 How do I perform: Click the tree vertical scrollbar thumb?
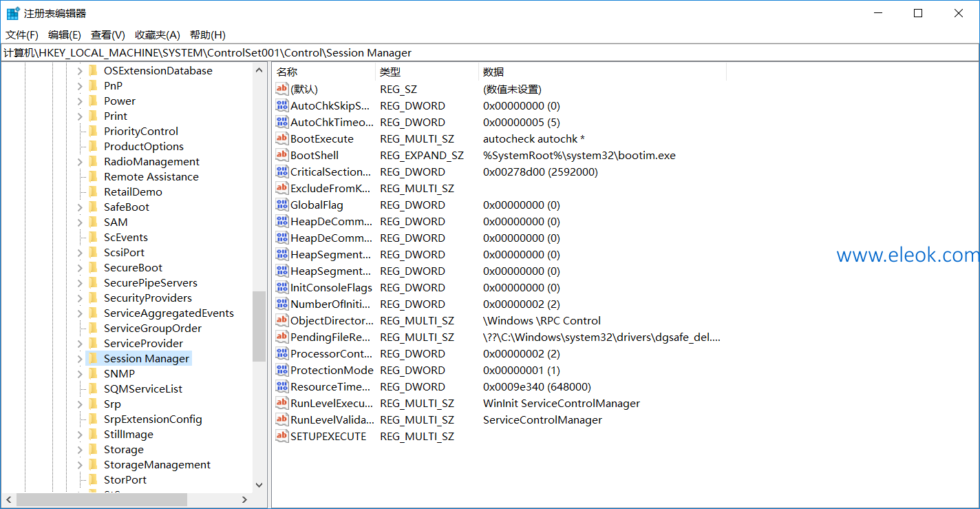pos(259,326)
